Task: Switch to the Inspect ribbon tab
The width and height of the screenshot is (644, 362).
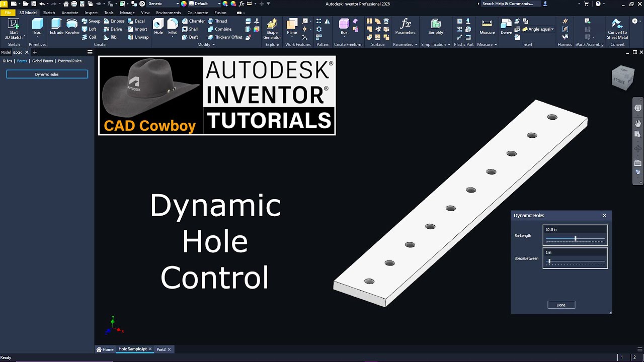Action: pos(91,13)
